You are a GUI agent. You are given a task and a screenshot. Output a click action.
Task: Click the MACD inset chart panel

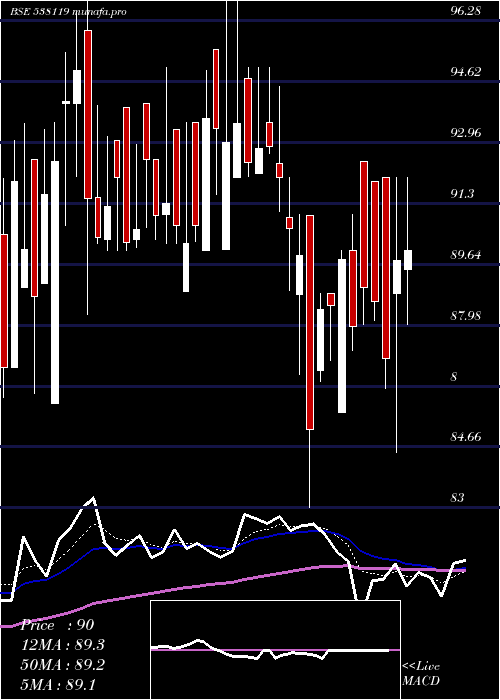[x=275, y=650]
